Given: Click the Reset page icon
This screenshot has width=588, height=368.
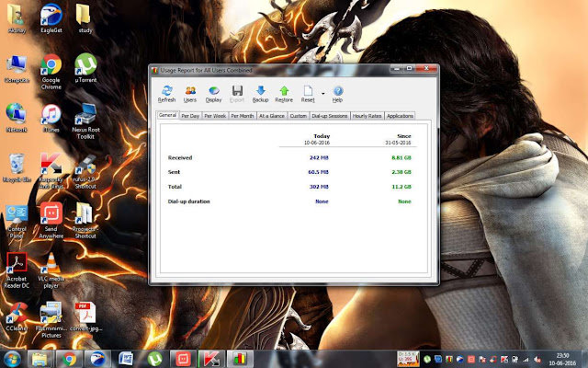Looking at the screenshot, I should pos(308,94).
